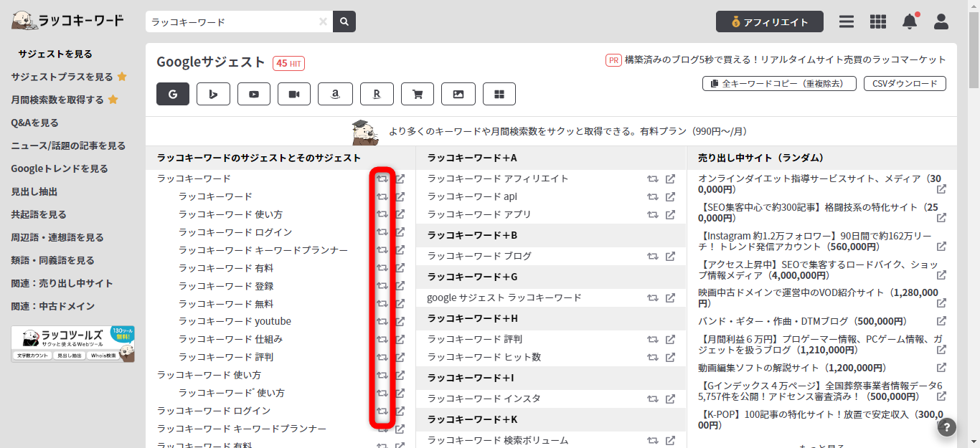980x448 pixels.
Task: Select the shopping cart source tab
Action: 418,94
